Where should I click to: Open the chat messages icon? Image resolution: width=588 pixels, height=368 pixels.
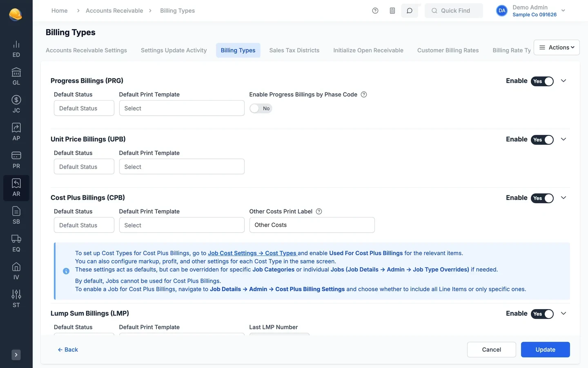tap(410, 11)
